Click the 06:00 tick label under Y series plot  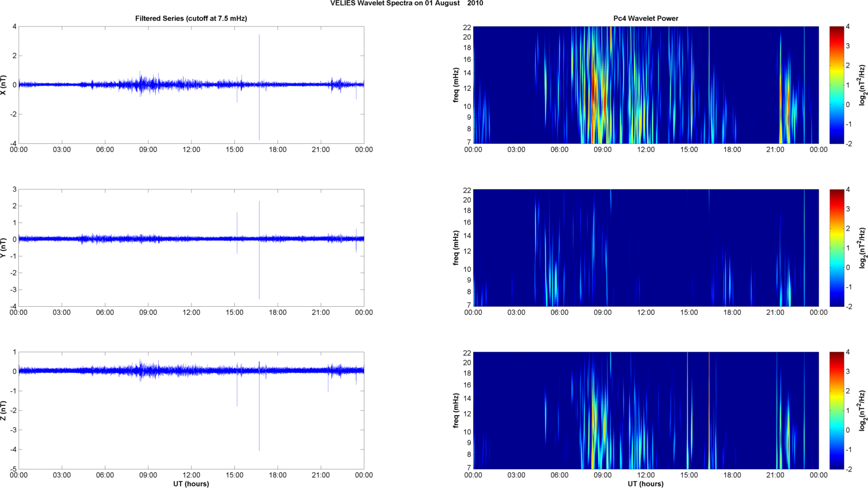105,313
